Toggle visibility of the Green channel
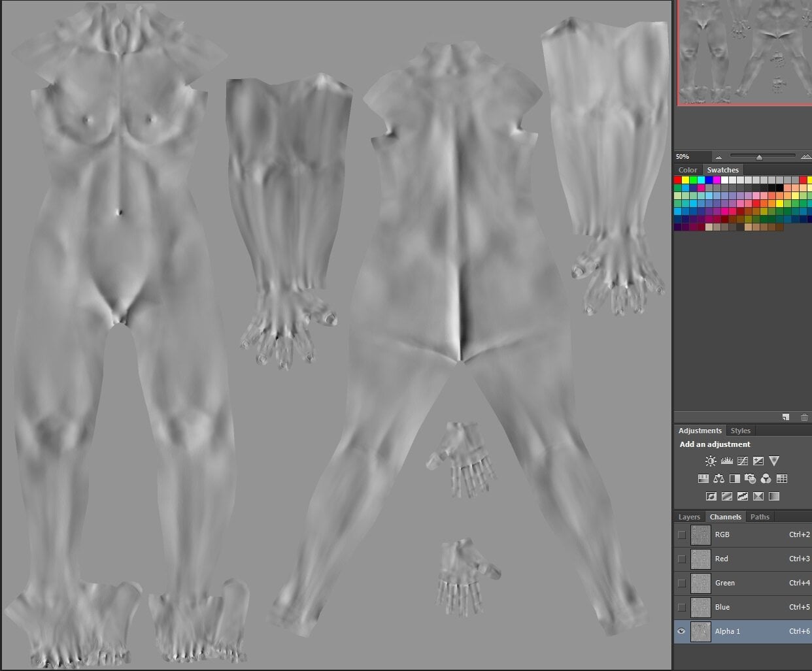The image size is (812, 671). (682, 583)
